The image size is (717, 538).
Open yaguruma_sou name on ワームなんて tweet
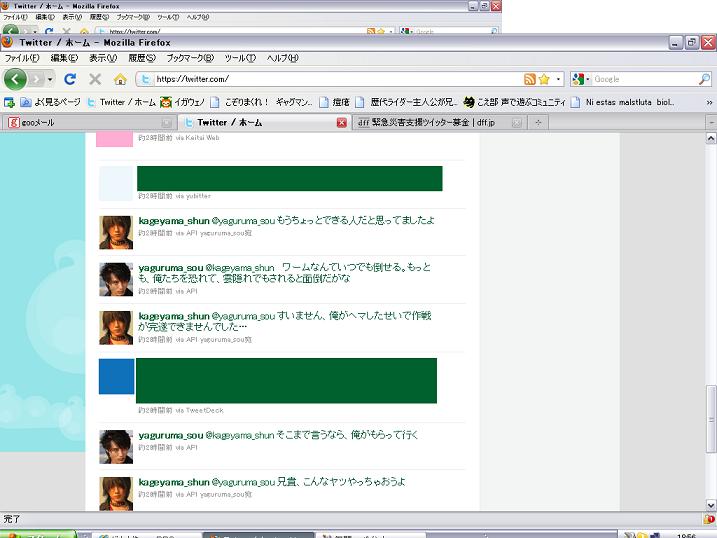pos(171,268)
